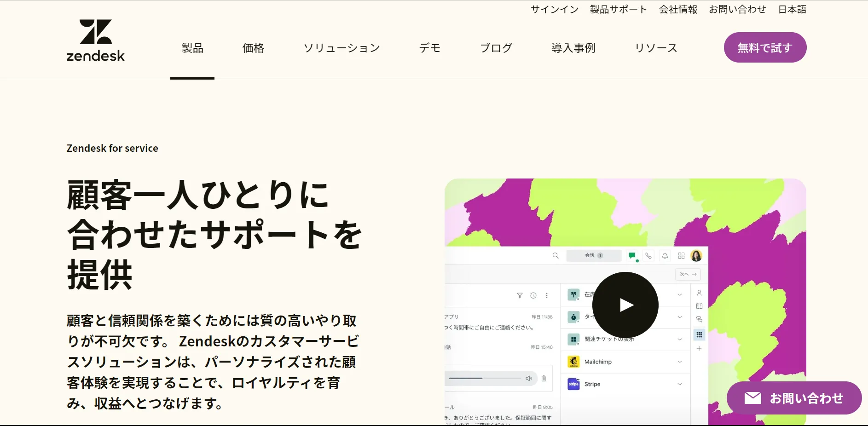This screenshot has width=868, height=426.
Task: Click the 製品サポート link
Action: (x=619, y=9)
